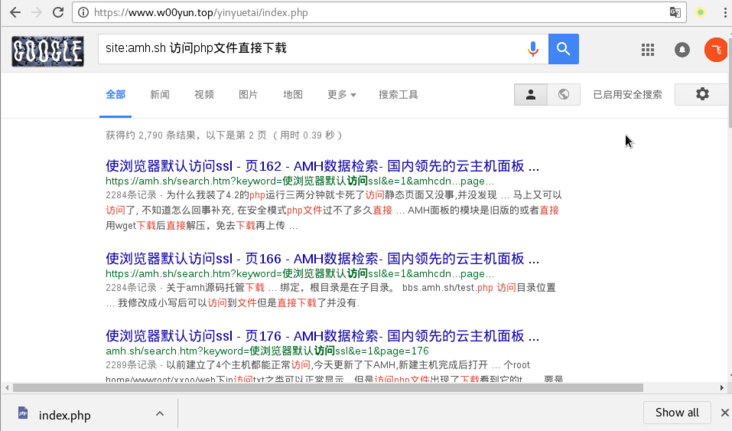The image size is (732, 431).
Task: Click horizontal scrollbar right arrow
Action: point(722,388)
